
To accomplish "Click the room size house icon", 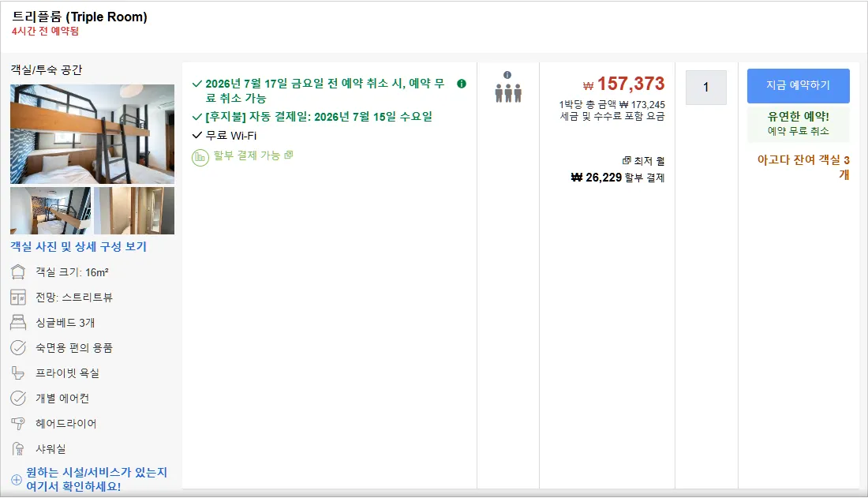I will (18, 272).
